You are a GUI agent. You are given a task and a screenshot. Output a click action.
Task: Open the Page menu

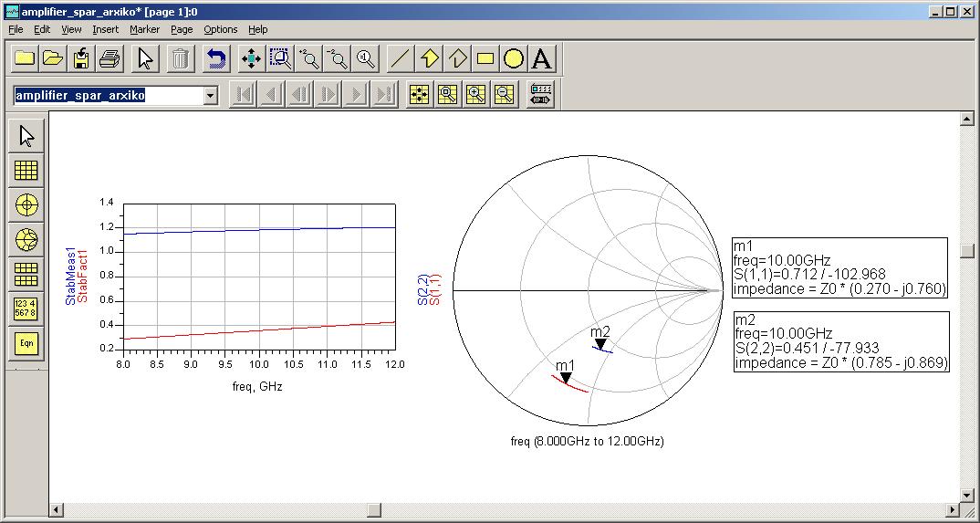182,29
